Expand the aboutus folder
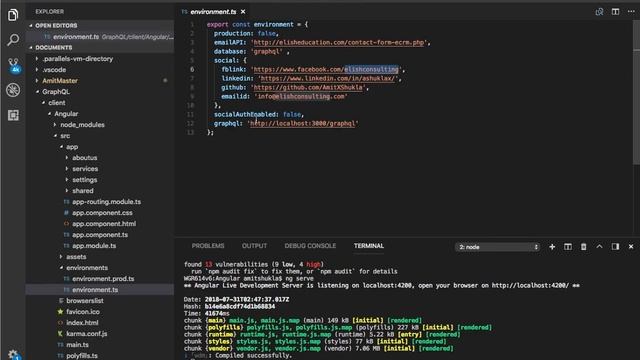Screen dimensions: 640x360 click(x=84, y=158)
